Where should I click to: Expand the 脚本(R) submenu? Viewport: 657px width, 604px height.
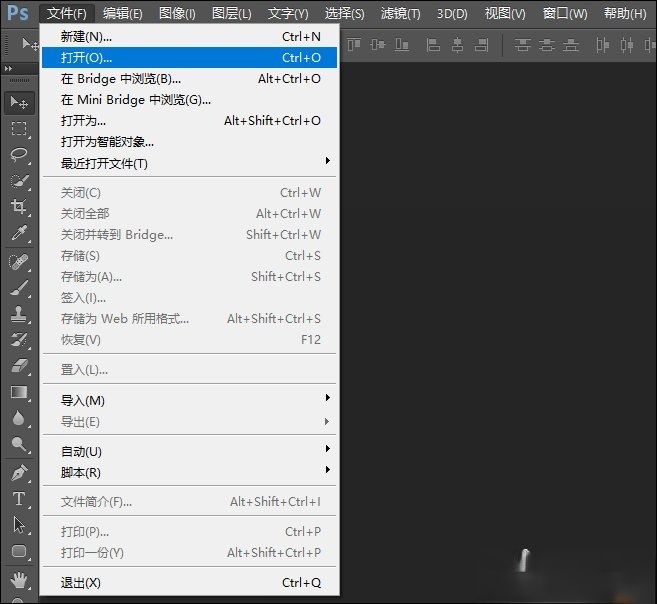point(189,472)
